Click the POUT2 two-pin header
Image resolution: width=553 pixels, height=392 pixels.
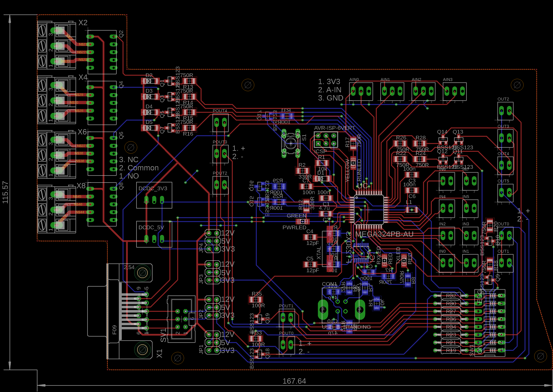(220, 185)
